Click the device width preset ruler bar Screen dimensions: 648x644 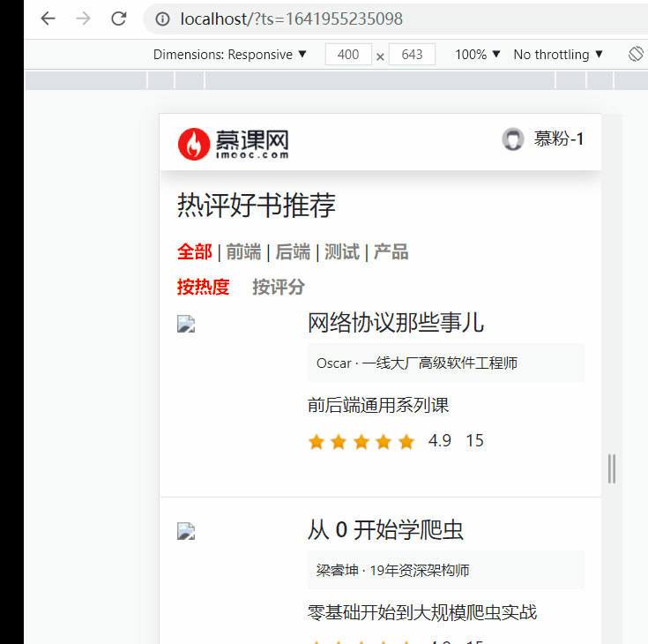point(337,79)
